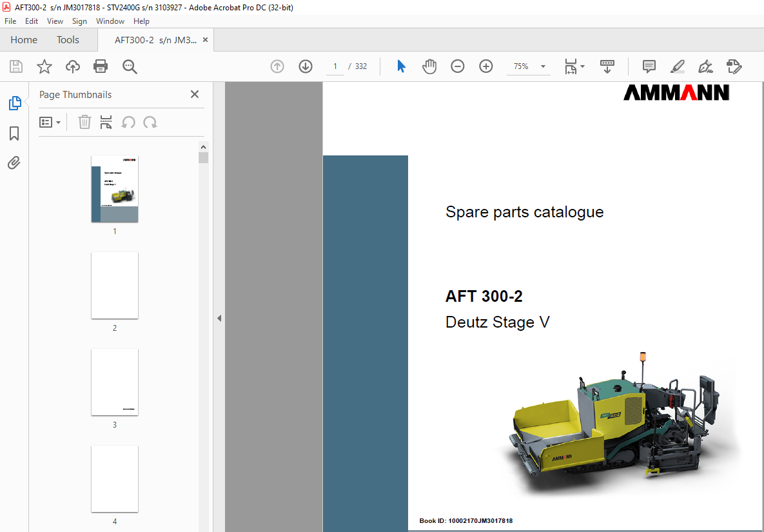Zoom in with plus icon
This screenshot has width=764, height=532.
485,66
